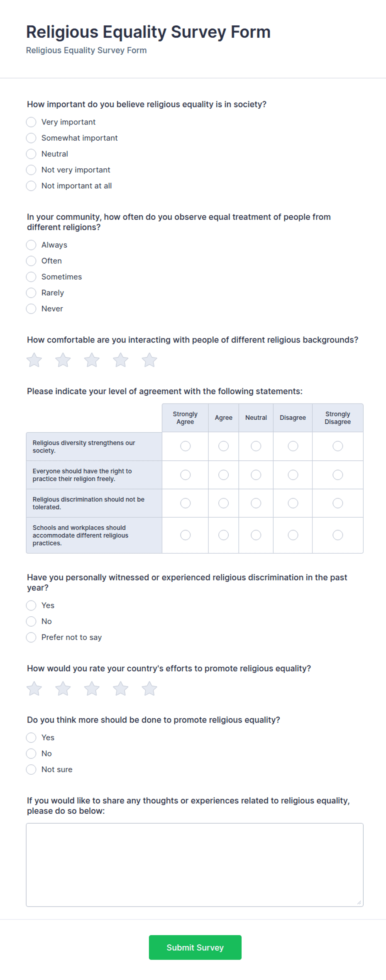386x980 pixels.
Task: Click the thoughts and experiences text area
Action: pos(195,865)
